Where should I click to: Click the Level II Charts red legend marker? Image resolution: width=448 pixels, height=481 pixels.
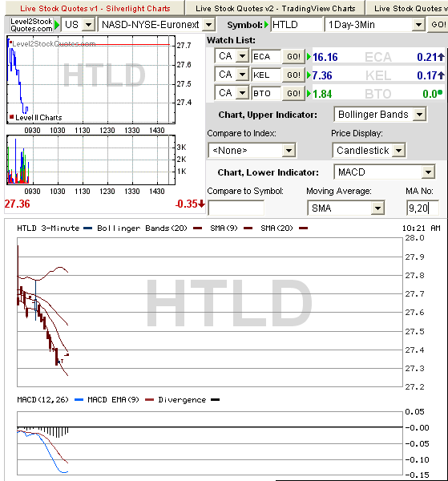pos(12,117)
